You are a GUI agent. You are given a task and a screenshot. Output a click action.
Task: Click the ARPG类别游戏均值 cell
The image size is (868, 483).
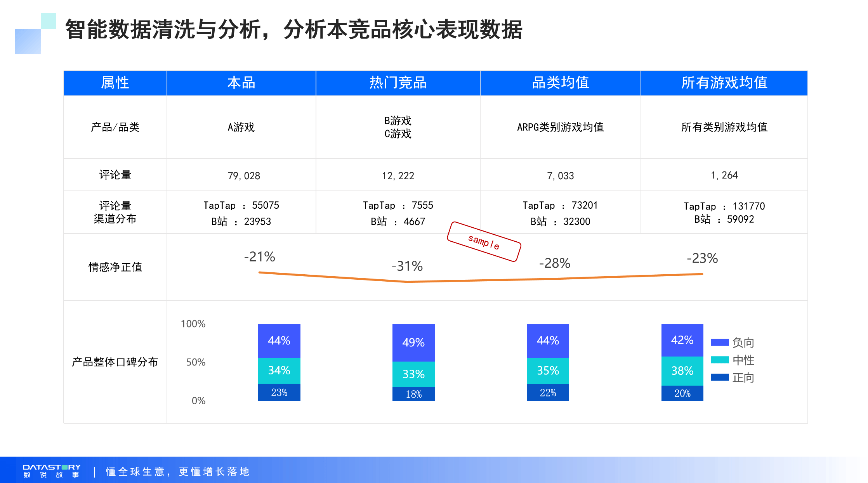click(560, 127)
